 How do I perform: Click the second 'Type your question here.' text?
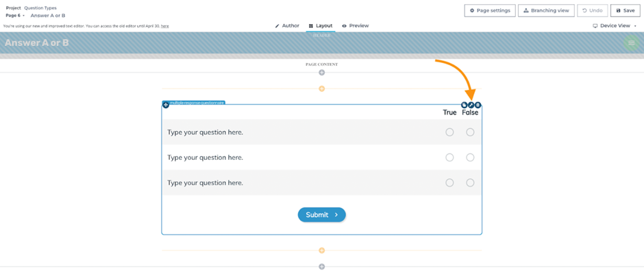click(x=205, y=158)
